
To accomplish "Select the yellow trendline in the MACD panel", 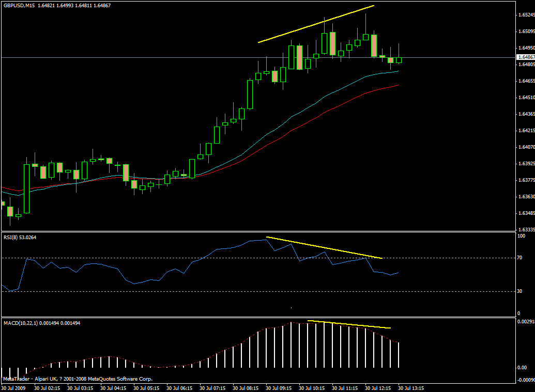I will coord(349,324).
